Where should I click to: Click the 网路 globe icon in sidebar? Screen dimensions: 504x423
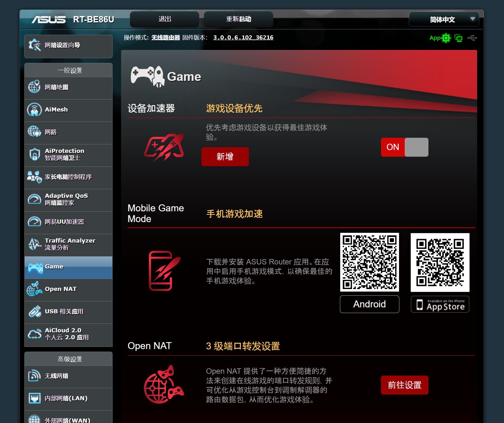pos(34,131)
